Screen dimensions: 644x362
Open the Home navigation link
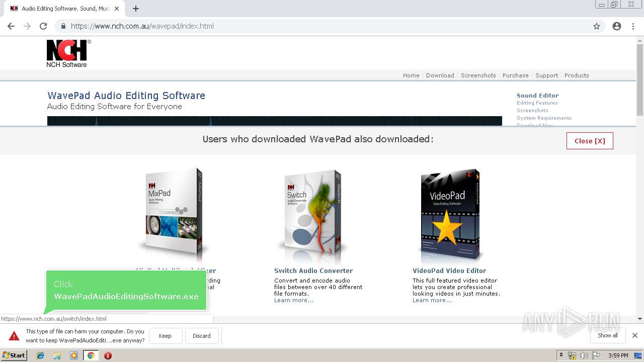[411, 75]
